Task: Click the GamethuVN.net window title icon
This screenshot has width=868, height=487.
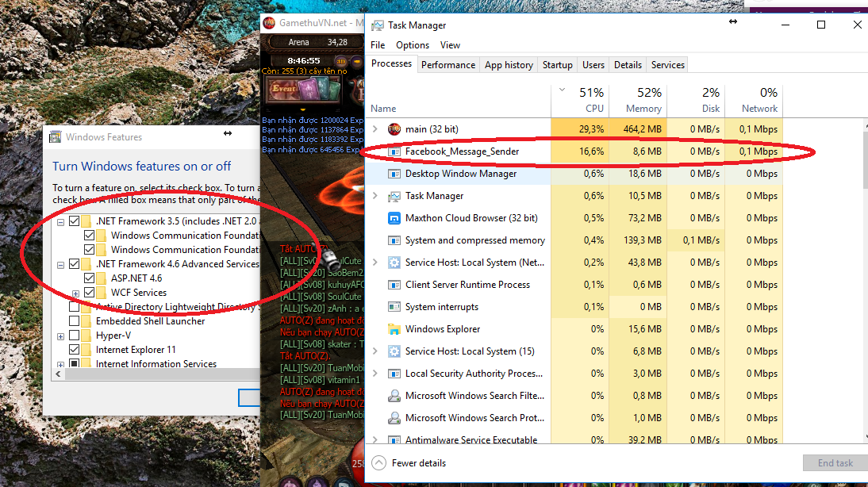Action: point(269,23)
